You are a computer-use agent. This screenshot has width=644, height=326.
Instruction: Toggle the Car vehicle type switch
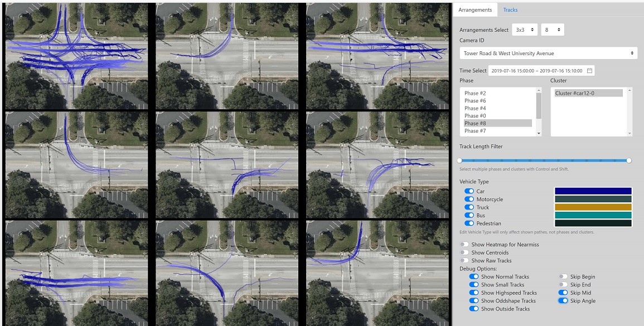pyautogui.click(x=469, y=191)
